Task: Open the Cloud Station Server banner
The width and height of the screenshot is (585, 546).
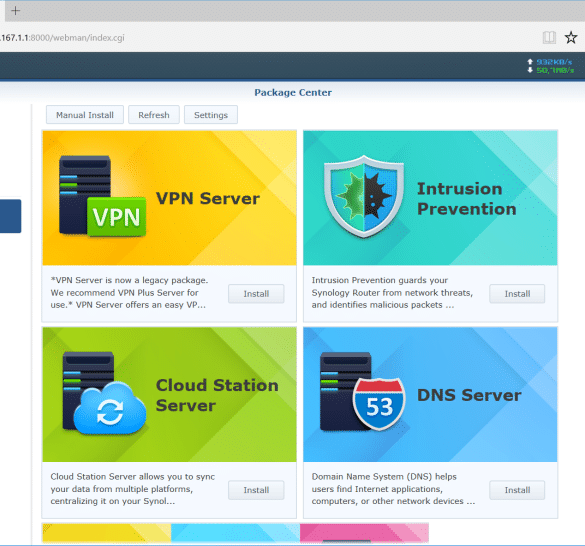Action: click(x=169, y=394)
